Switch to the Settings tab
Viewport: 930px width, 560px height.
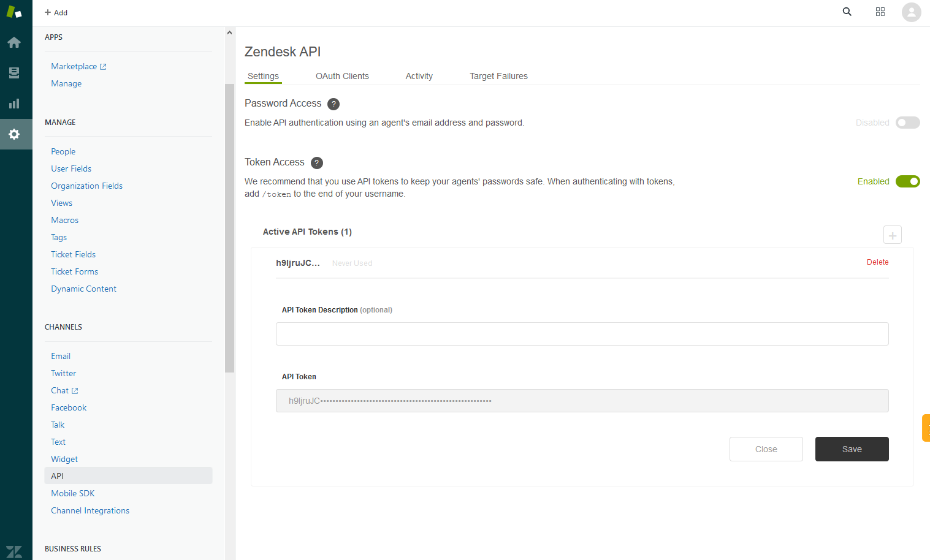click(x=263, y=76)
